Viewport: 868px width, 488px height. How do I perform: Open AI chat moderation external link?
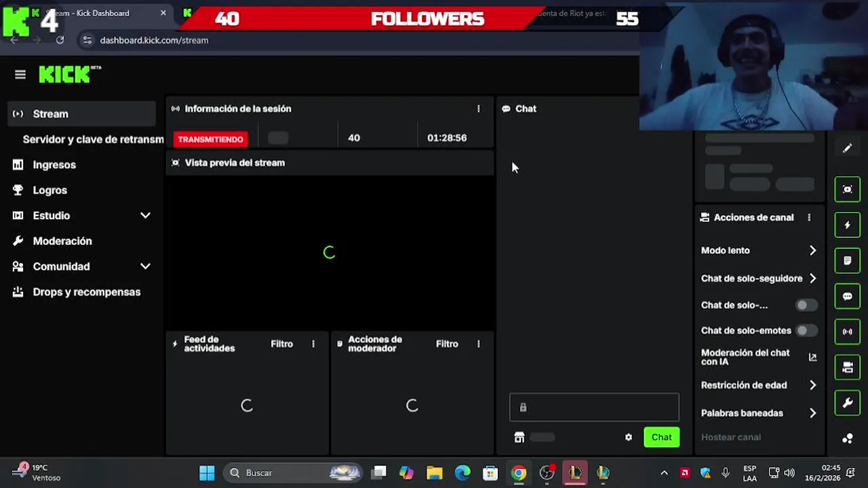[x=813, y=357]
